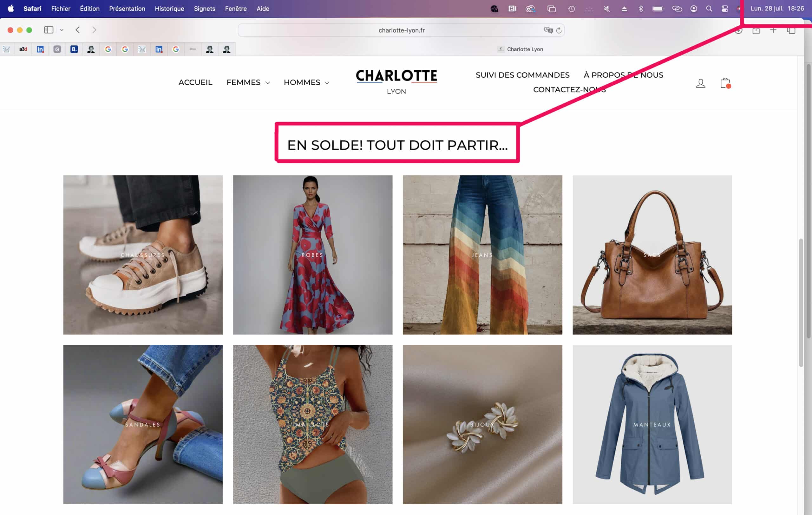This screenshot has width=812, height=515.
Task: Open the Safari menu
Action: coord(32,9)
